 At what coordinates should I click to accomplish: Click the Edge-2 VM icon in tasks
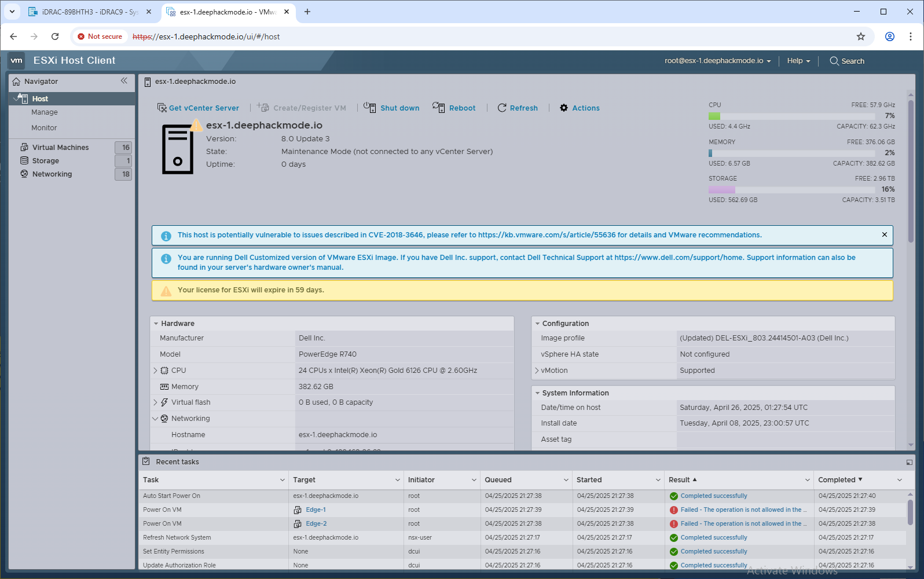pyautogui.click(x=298, y=524)
